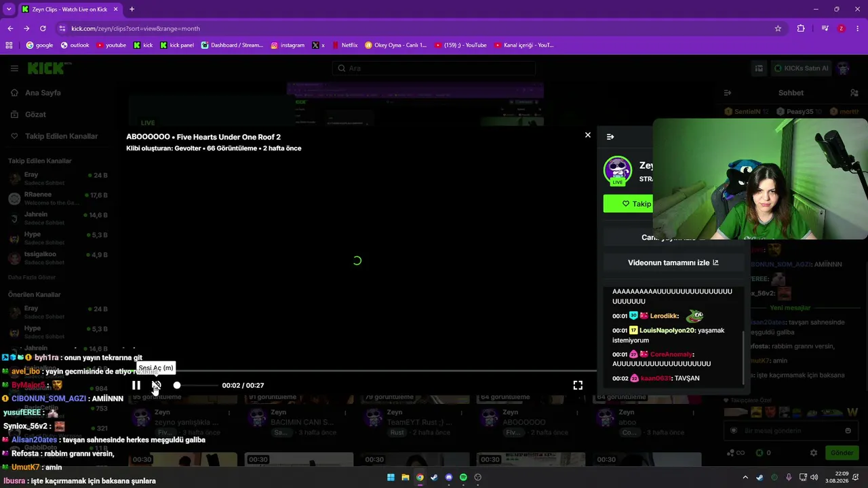Open the instagram bookmark
Screen dimensions: 868x488
pos(288,45)
